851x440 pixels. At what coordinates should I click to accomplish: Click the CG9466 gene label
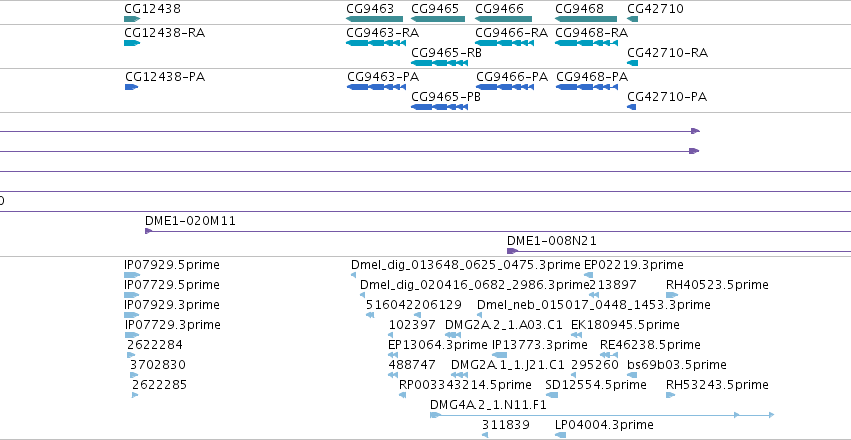[499, 9]
